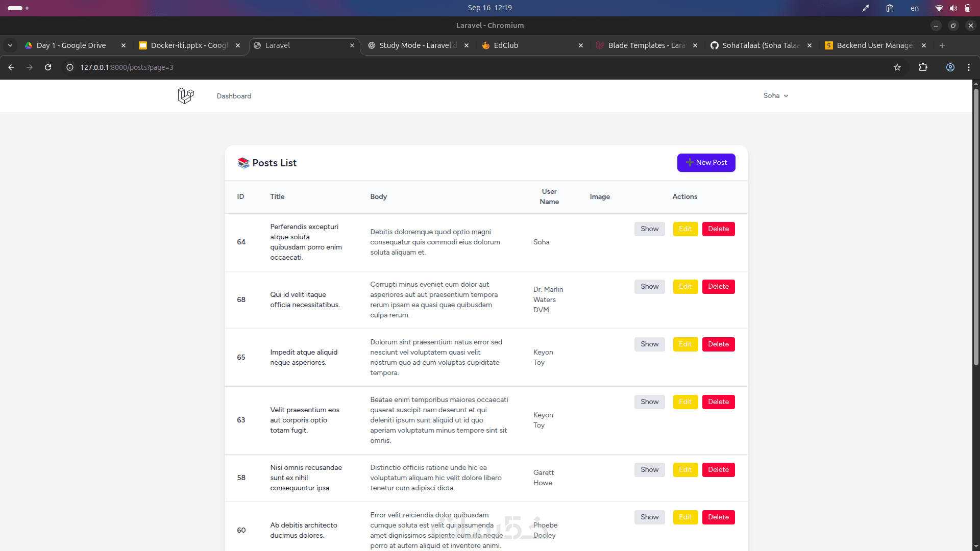Edit post with ID 68
Viewport: 980px width, 551px height.
click(x=685, y=287)
